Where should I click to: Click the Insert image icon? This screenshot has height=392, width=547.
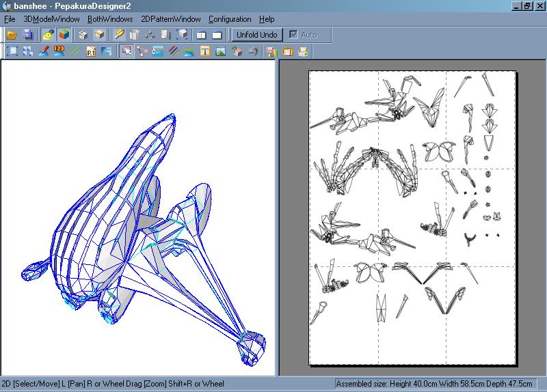click(x=220, y=51)
